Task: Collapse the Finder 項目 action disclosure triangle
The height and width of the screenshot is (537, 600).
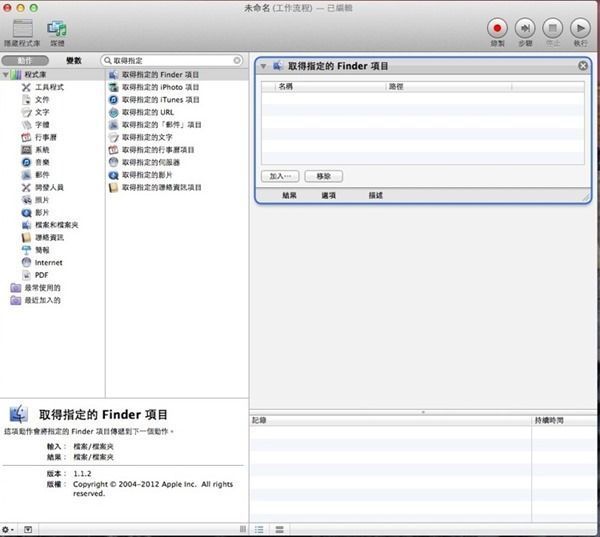Action: coord(263,66)
